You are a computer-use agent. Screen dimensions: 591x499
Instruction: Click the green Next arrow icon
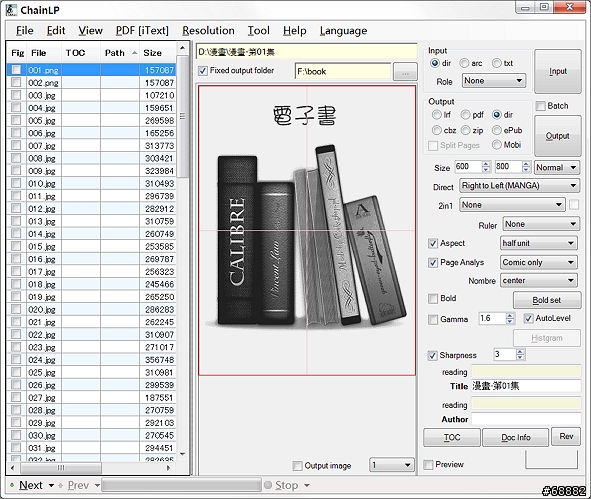pyautogui.click(x=12, y=485)
